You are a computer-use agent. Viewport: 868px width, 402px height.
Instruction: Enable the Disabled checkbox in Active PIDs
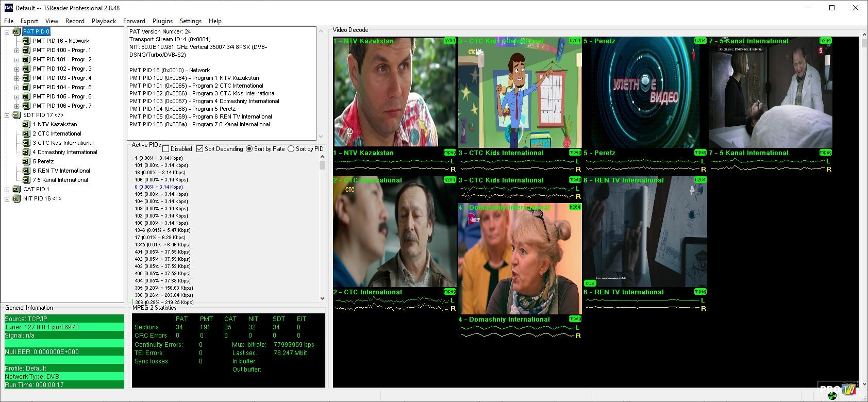click(166, 149)
